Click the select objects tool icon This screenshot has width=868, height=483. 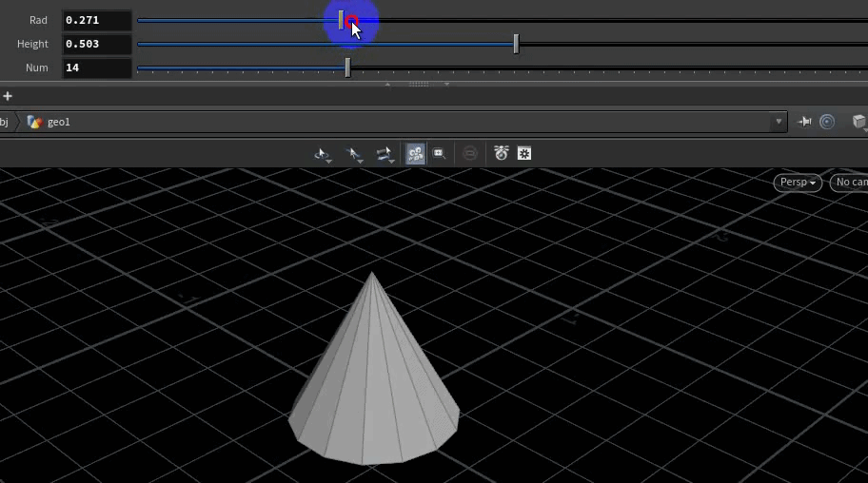coord(322,154)
